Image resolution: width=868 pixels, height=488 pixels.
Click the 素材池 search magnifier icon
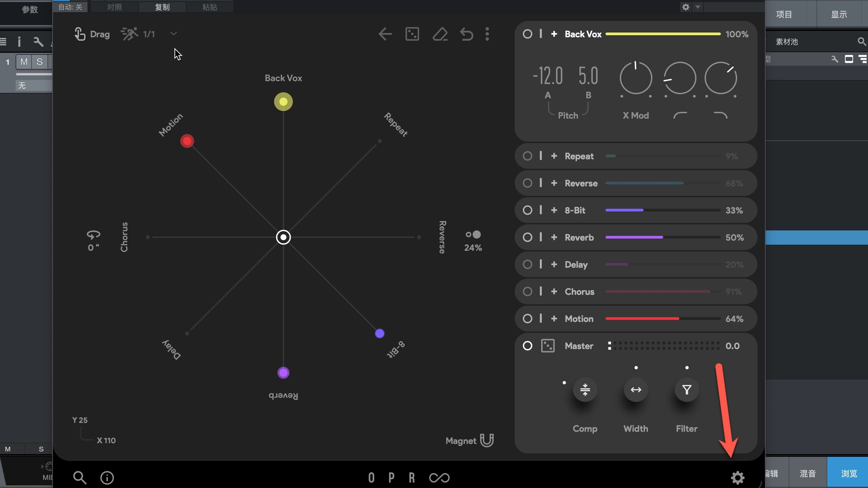(862, 42)
